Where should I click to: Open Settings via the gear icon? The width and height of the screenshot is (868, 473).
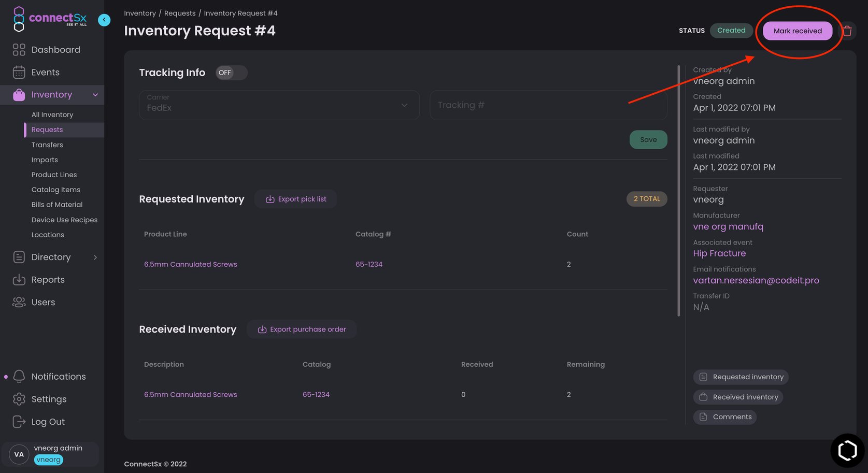(x=19, y=399)
